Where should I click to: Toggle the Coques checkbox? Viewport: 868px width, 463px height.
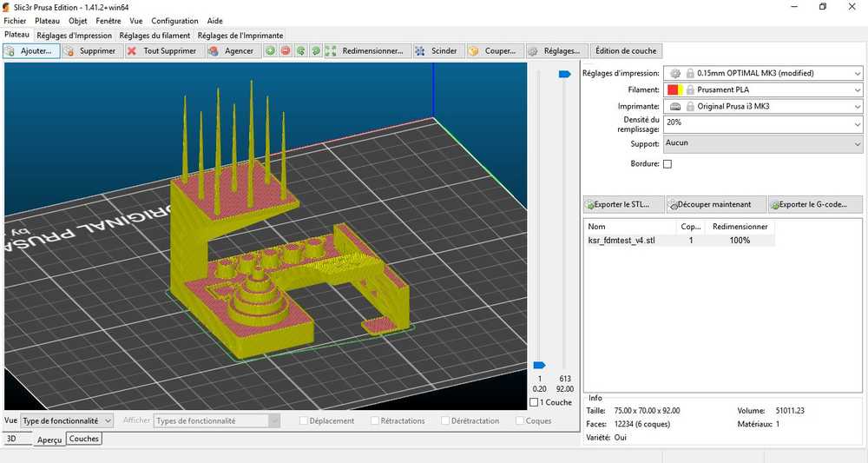click(520, 421)
